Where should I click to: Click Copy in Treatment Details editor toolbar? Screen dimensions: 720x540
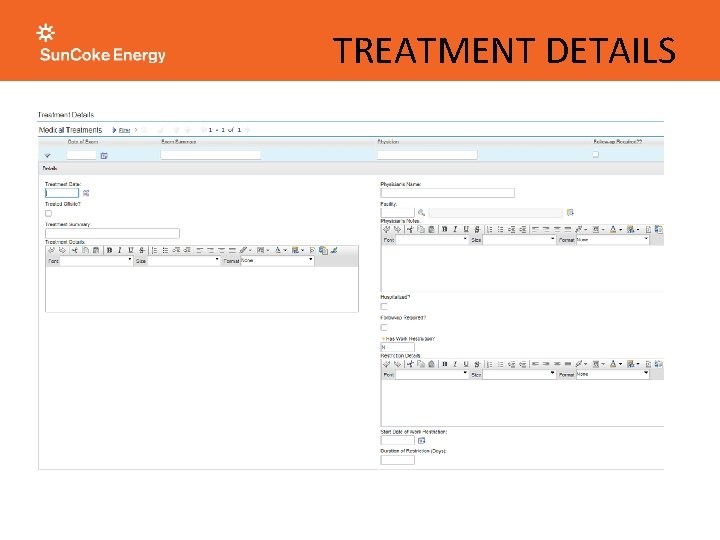(x=85, y=250)
